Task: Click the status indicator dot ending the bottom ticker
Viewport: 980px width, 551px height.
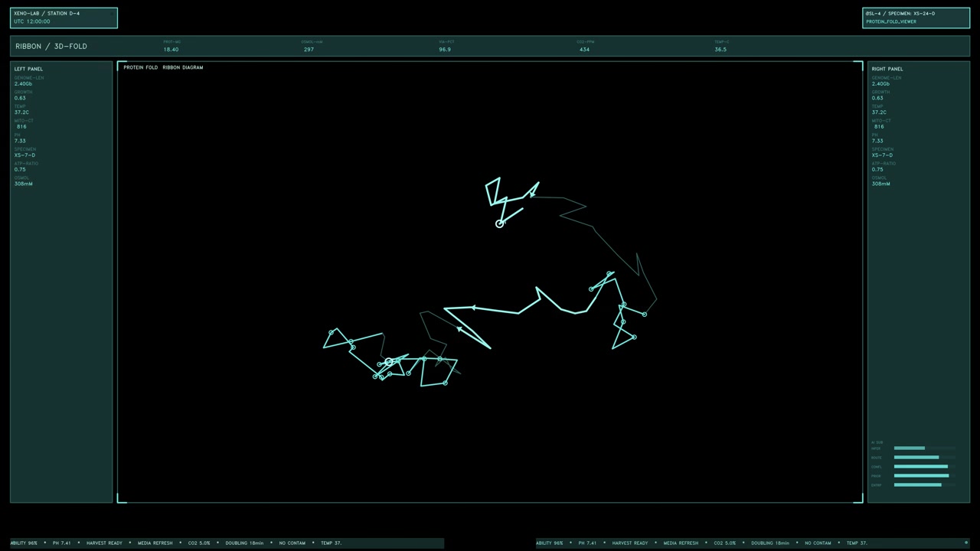Action: 966,543
